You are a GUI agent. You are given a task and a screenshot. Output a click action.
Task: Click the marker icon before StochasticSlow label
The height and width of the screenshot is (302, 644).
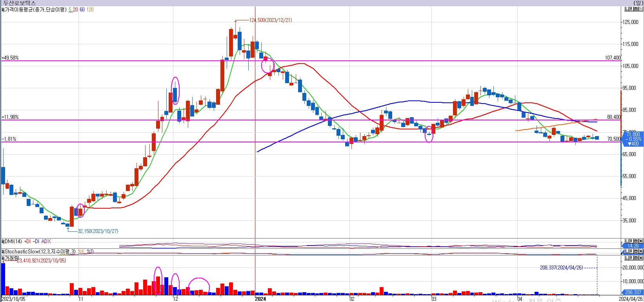tap(3, 251)
